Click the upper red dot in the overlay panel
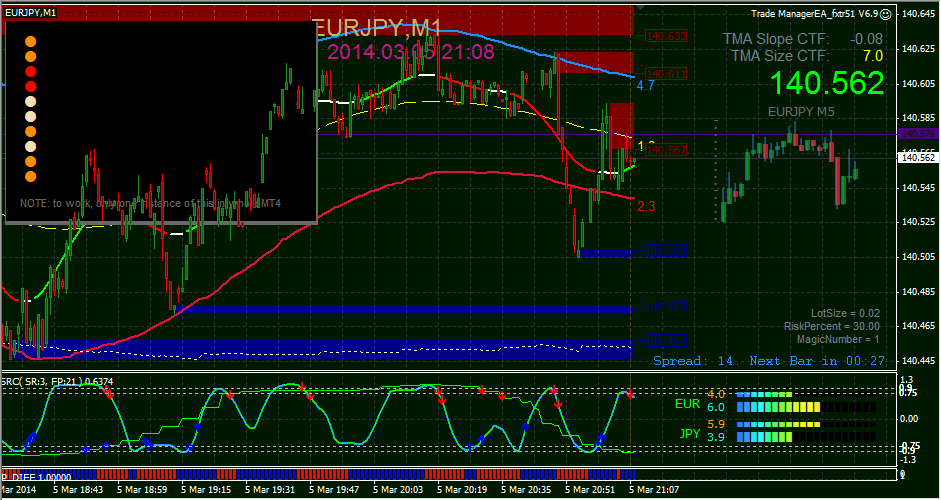The width and height of the screenshot is (941, 500). [31, 71]
